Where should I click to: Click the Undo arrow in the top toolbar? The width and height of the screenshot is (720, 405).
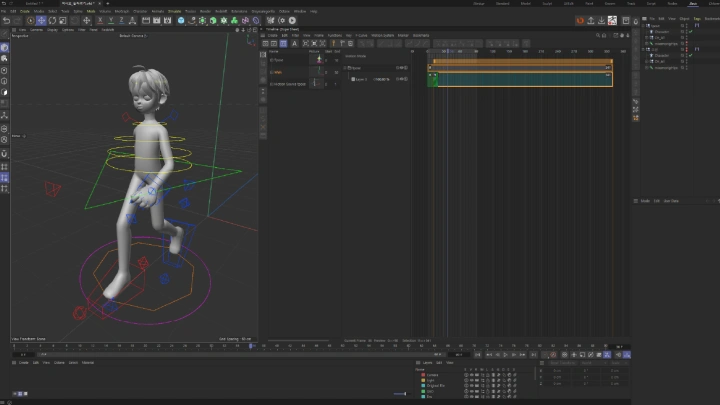tap(6, 20)
